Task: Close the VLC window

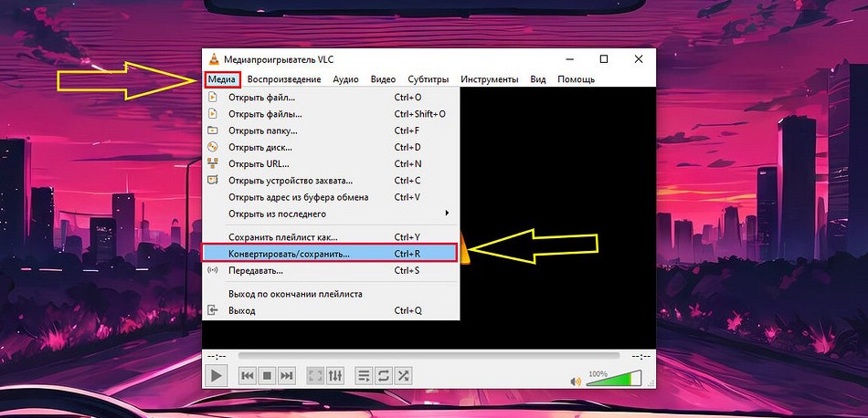Action: click(639, 59)
